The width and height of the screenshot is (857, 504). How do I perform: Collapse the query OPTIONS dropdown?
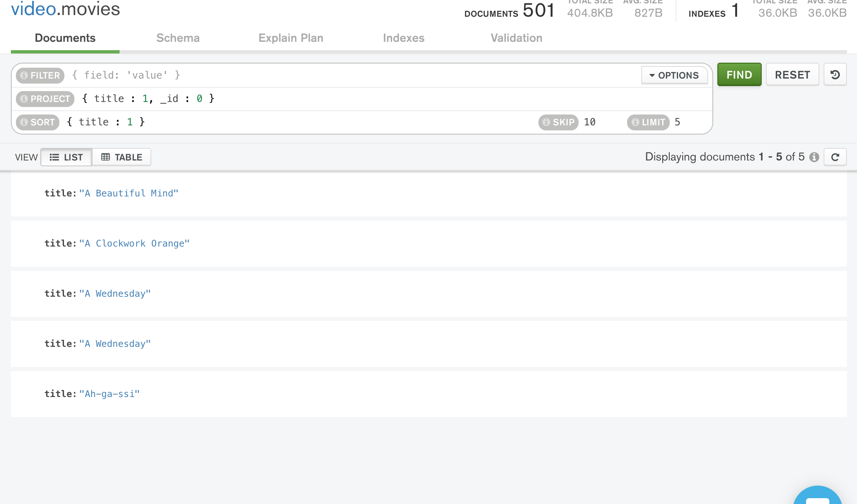674,75
